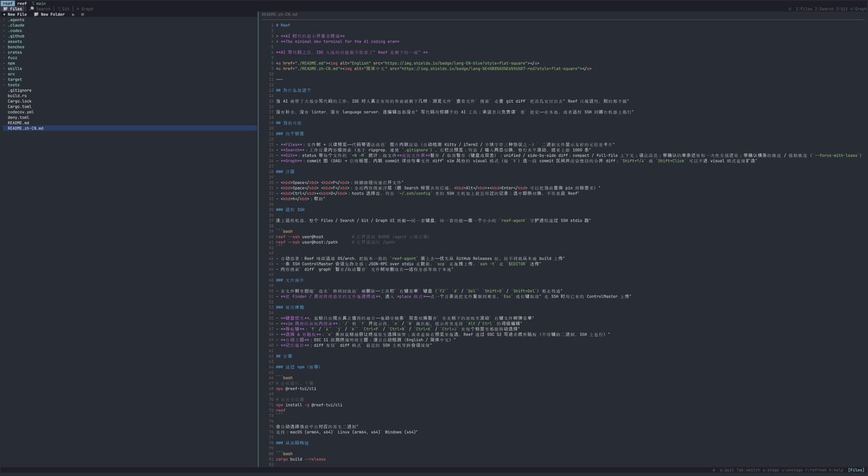Open the README.md file
The width and height of the screenshot is (868, 476).
(x=18, y=123)
